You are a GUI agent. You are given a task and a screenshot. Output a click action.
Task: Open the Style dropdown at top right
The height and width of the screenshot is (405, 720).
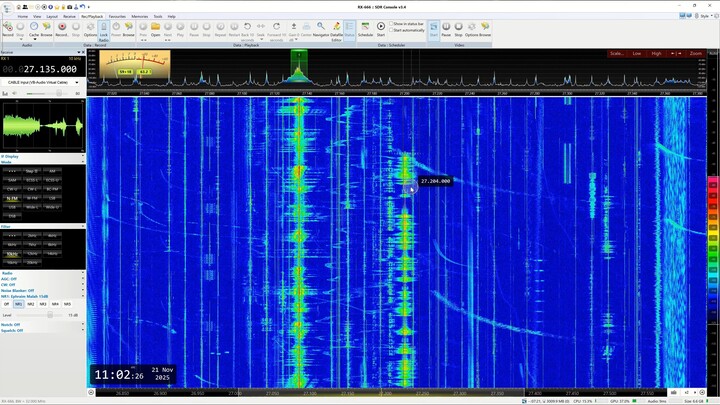tap(706, 16)
